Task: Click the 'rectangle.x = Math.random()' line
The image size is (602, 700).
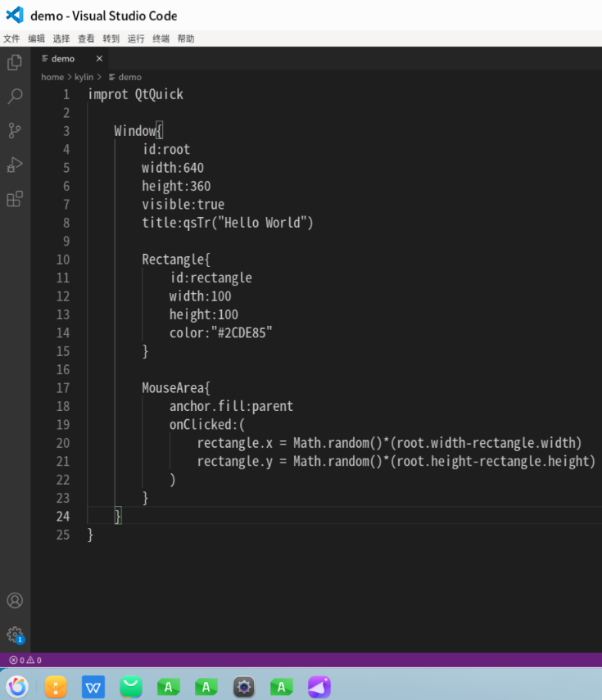Action: (x=389, y=443)
